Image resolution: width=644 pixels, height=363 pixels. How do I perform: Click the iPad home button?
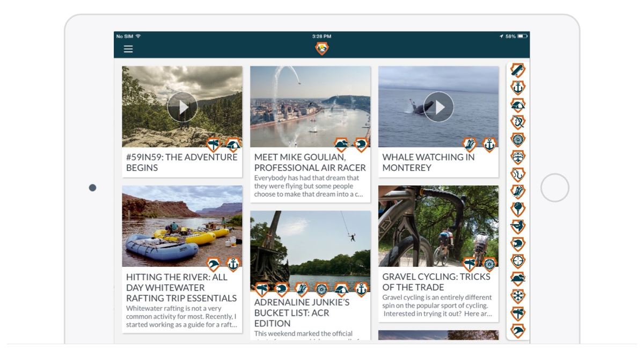tap(554, 188)
